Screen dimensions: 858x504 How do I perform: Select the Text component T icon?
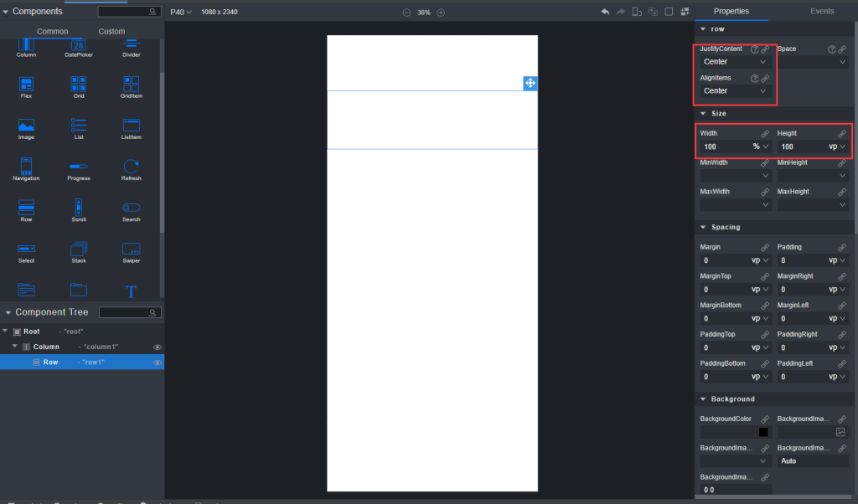click(131, 291)
